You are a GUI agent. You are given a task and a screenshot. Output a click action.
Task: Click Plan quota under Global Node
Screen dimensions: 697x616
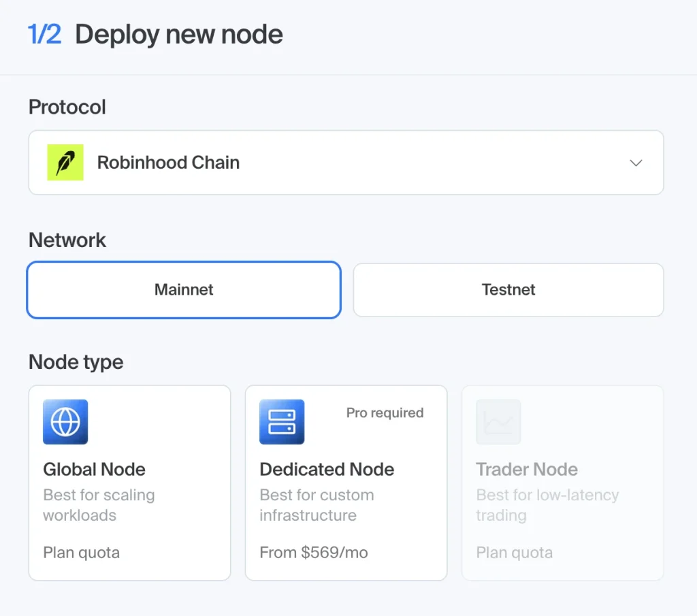tap(82, 553)
